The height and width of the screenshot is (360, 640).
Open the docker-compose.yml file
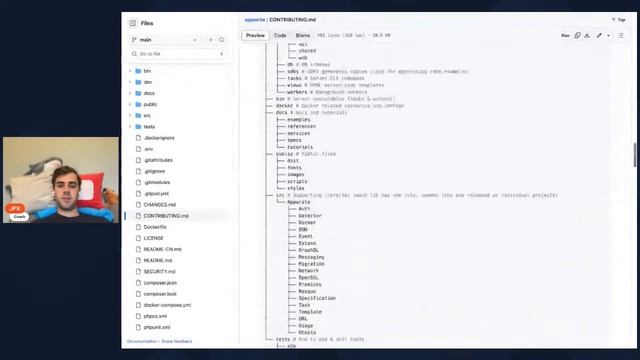(167, 305)
